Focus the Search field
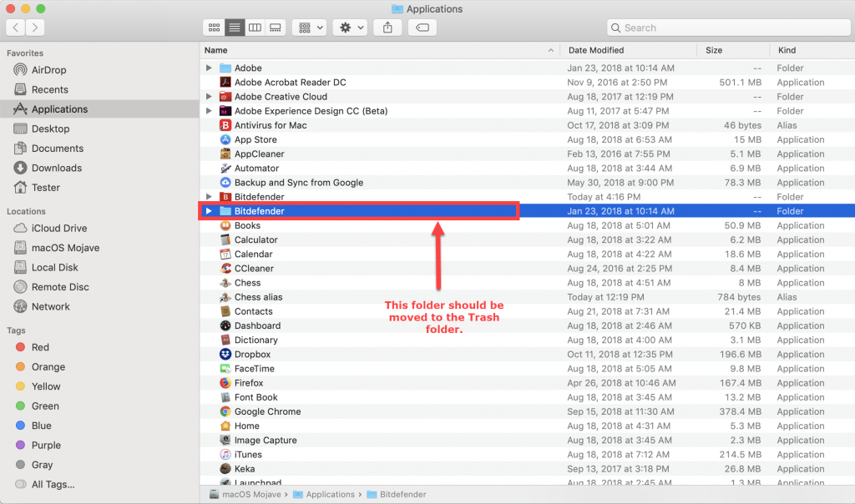Image resolution: width=855 pixels, height=504 pixels. click(728, 28)
